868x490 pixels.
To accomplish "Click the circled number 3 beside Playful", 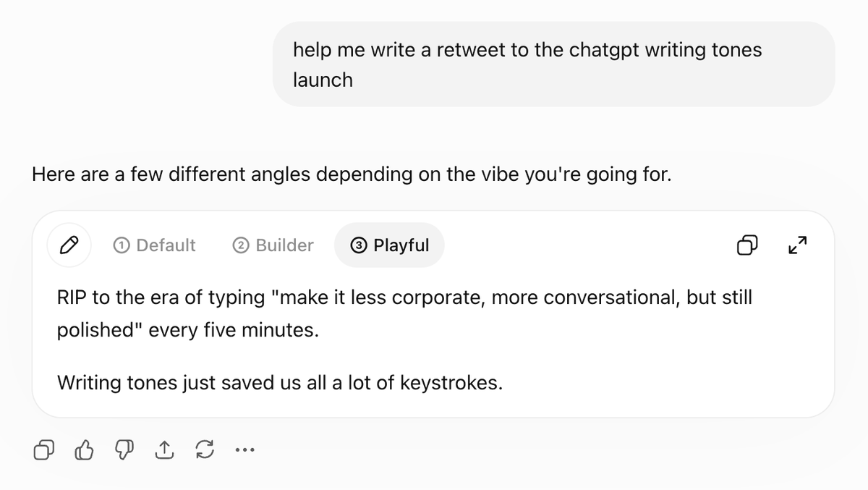I will click(x=358, y=245).
